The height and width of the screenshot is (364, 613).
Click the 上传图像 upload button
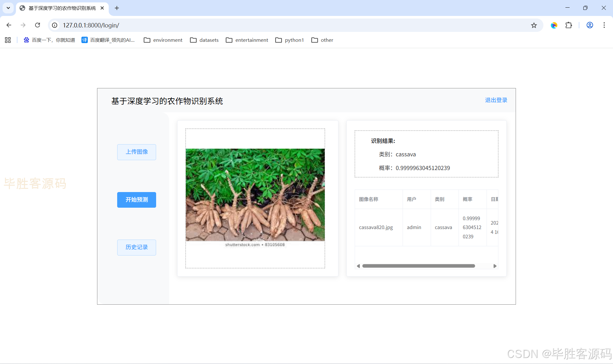(x=137, y=152)
